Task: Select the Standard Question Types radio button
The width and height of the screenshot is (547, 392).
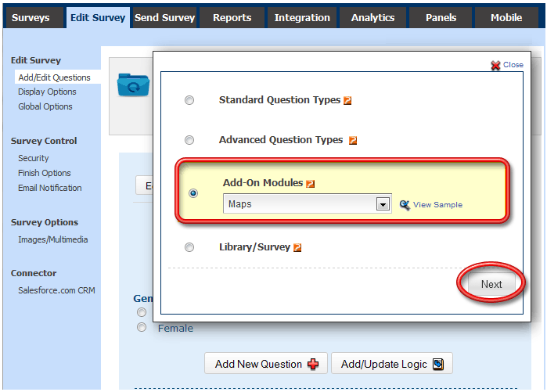Action: 189,100
